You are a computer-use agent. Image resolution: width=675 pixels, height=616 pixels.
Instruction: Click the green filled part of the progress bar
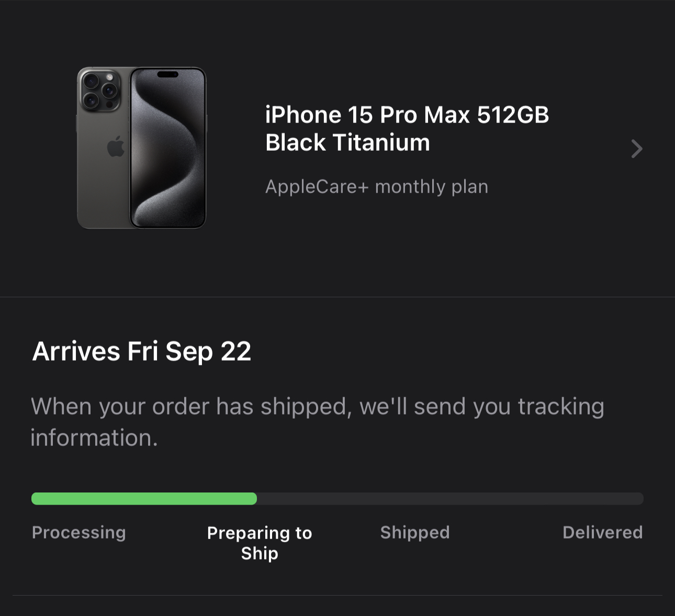pos(144,499)
